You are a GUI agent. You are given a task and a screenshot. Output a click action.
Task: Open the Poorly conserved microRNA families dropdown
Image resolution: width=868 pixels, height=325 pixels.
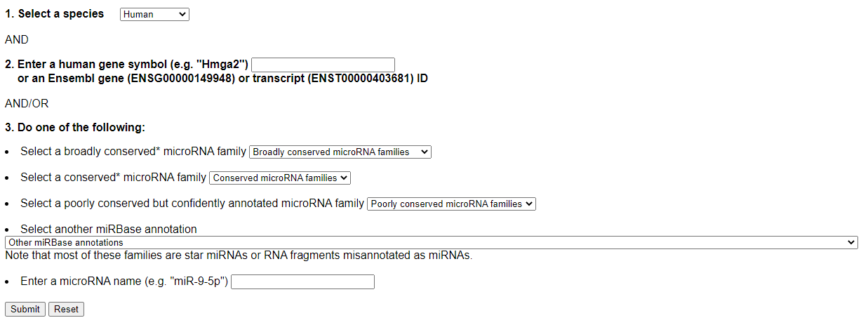pyautogui.click(x=451, y=204)
